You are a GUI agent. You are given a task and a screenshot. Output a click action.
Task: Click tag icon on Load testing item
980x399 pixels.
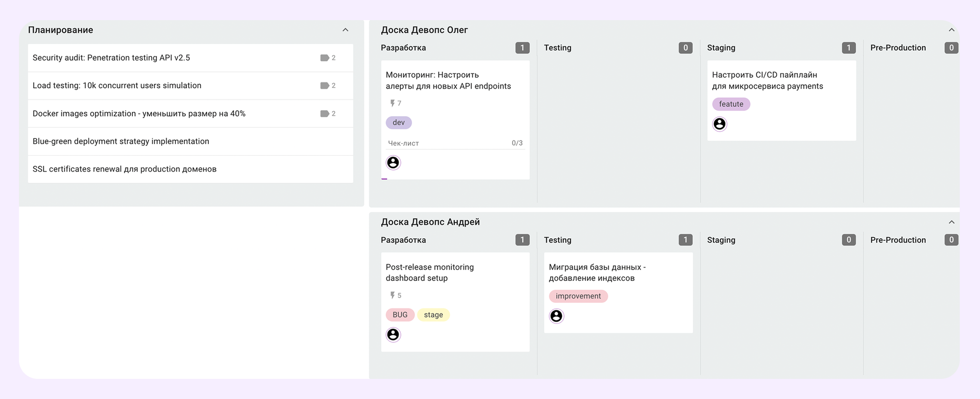(x=324, y=86)
